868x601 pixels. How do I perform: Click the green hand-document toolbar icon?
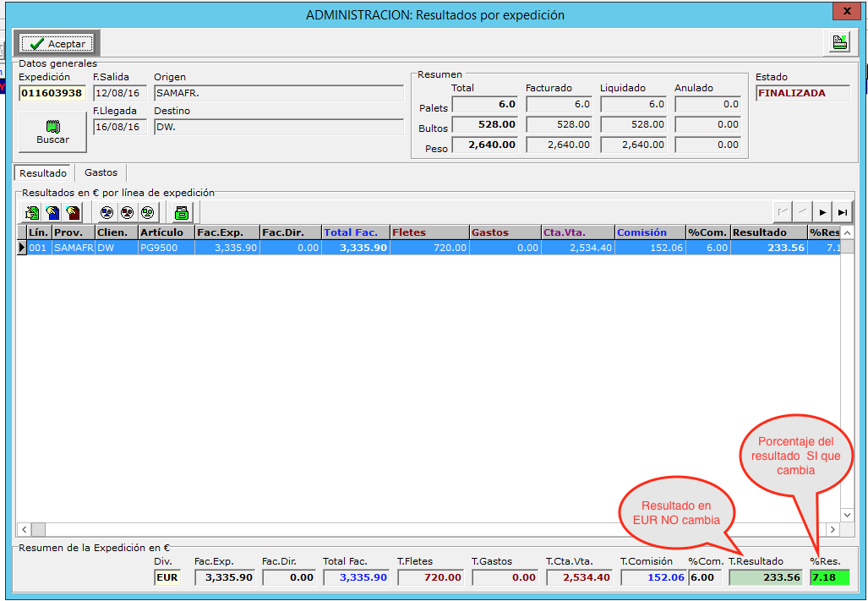32,212
